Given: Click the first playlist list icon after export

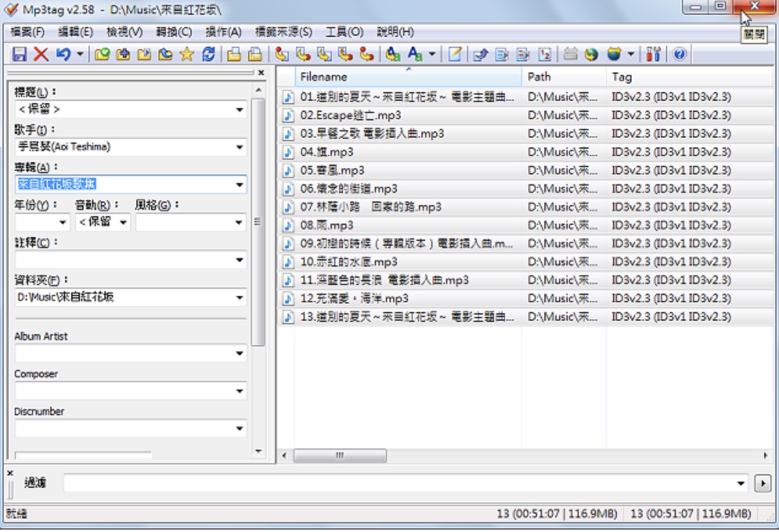Looking at the screenshot, I should [502, 55].
